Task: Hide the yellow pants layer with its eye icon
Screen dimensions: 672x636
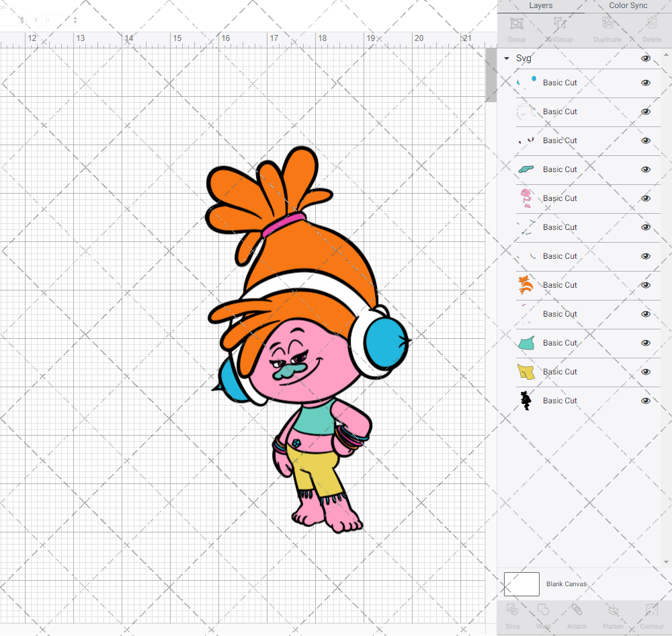Action: click(646, 372)
